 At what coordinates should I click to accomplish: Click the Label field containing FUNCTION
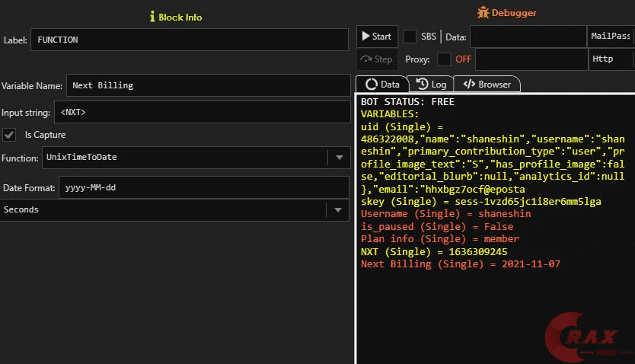click(x=189, y=40)
